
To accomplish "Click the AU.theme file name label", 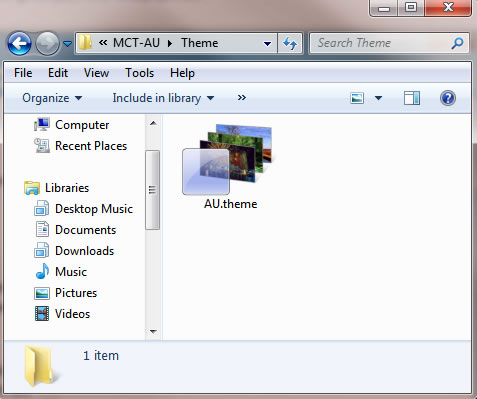I will pyautogui.click(x=230, y=204).
